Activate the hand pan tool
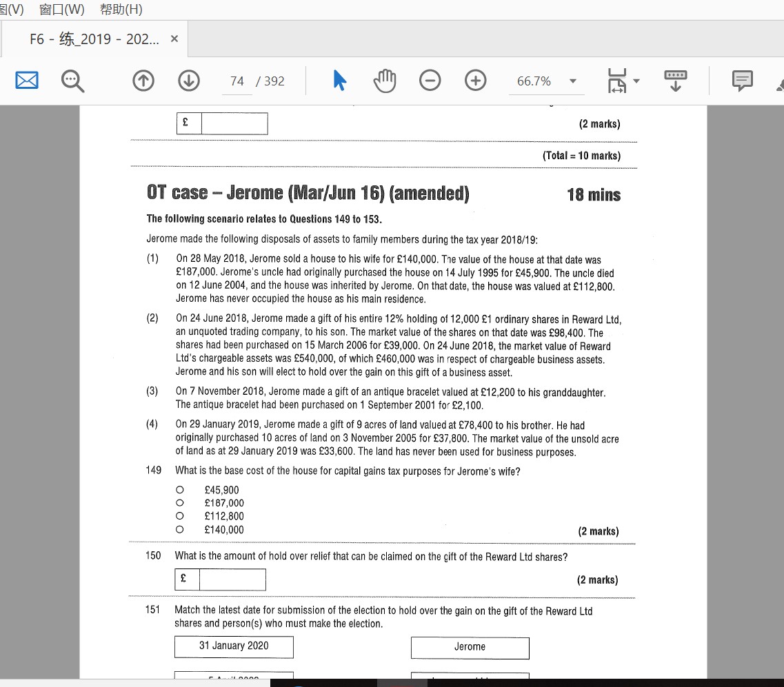The image size is (784, 687). (385, 81)
